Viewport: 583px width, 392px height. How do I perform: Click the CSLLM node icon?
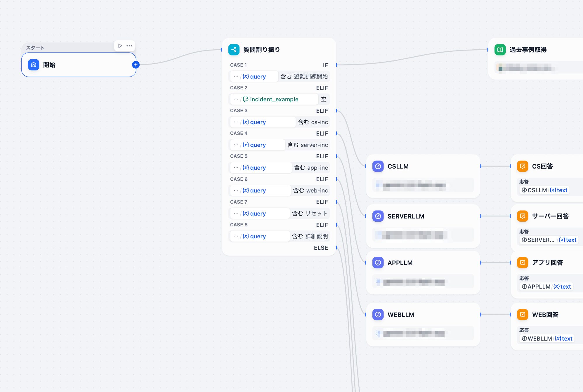coord(378,166)
